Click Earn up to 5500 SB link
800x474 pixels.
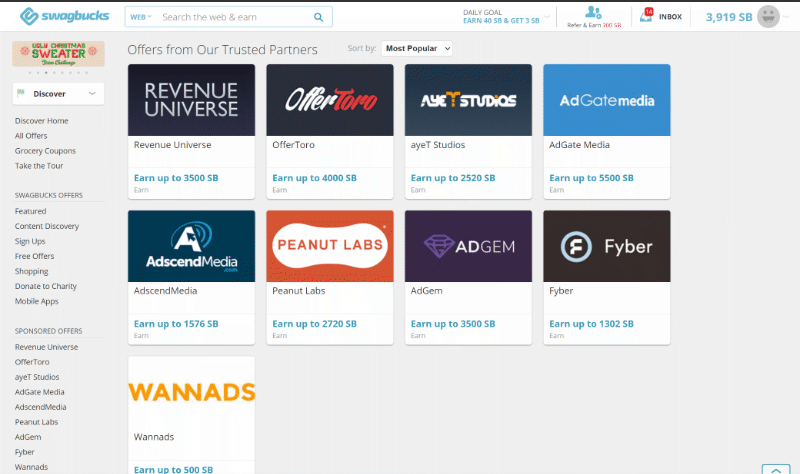coord(591,178)
